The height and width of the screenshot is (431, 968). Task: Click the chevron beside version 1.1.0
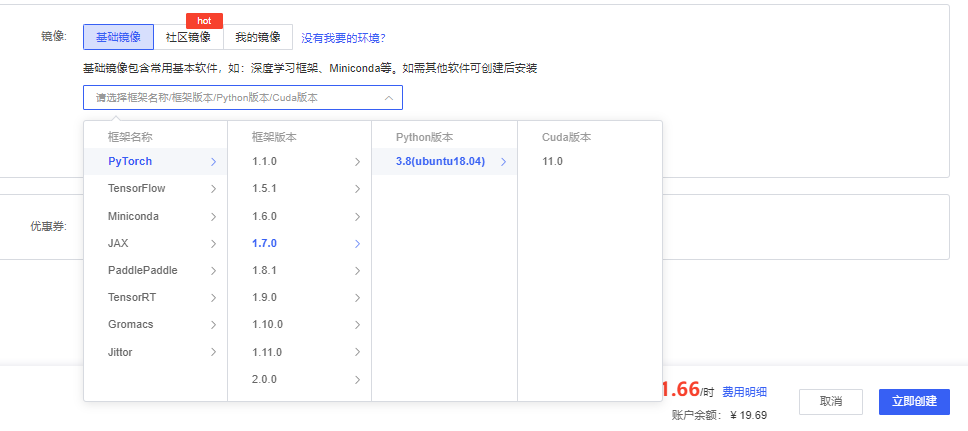click(357, 162)
